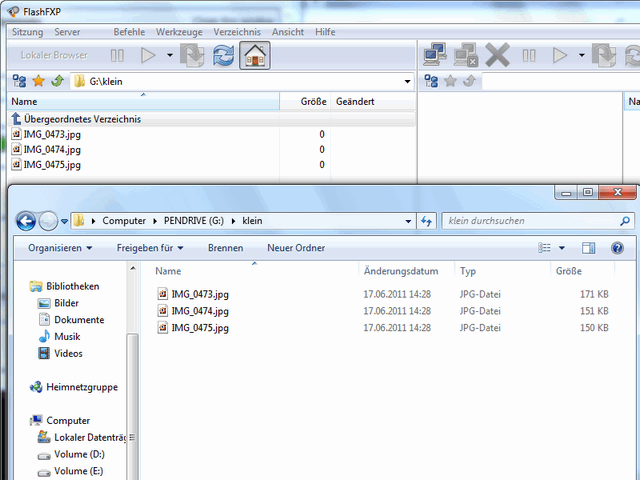The width and height of the screenshot is (640, 480).
Task: Click the gold favorites star icon
Action: pos(38,81)
